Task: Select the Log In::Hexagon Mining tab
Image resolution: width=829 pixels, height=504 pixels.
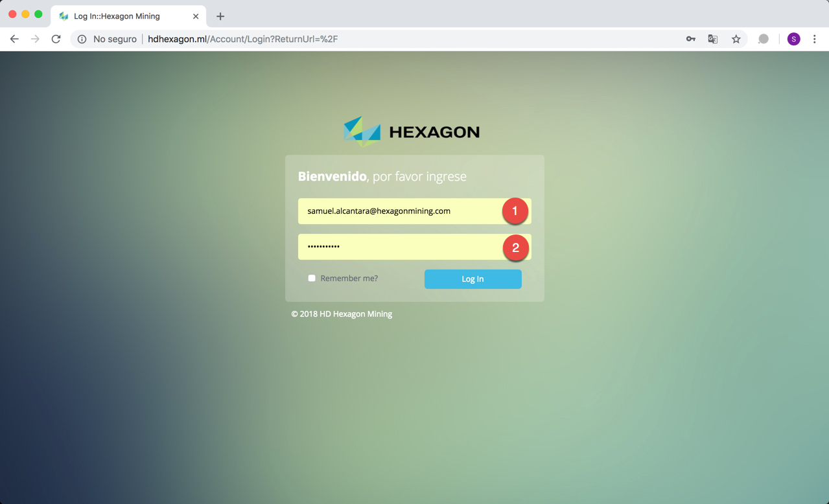Action: [x=128, y=16]
